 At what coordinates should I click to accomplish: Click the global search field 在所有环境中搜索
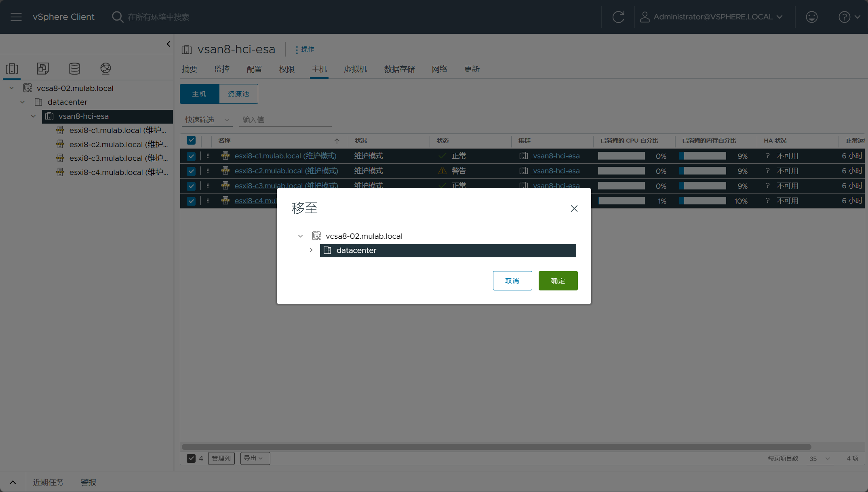158,17
